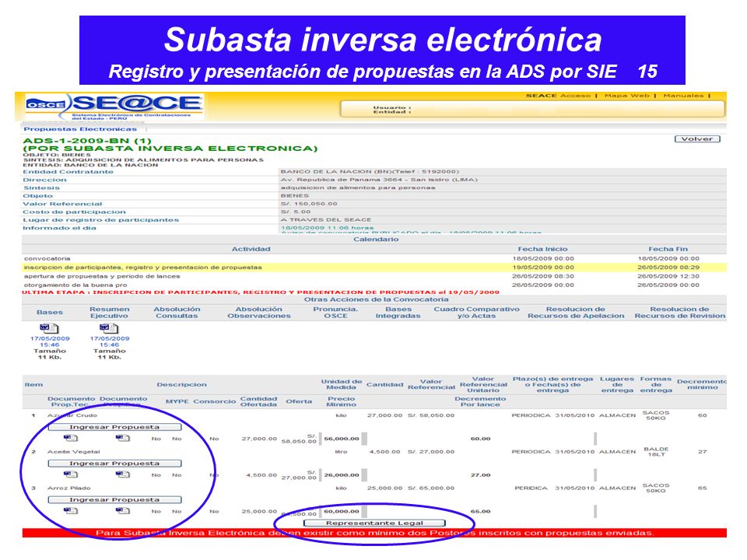Click otorgamiento de la buena pro row

pos(374,285)
